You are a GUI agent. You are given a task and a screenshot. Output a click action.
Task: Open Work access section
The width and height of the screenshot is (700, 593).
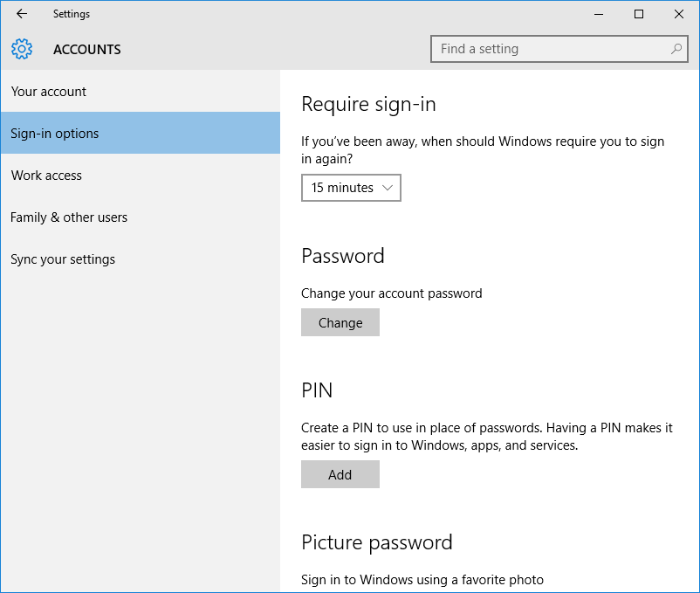tap(141, 175)
